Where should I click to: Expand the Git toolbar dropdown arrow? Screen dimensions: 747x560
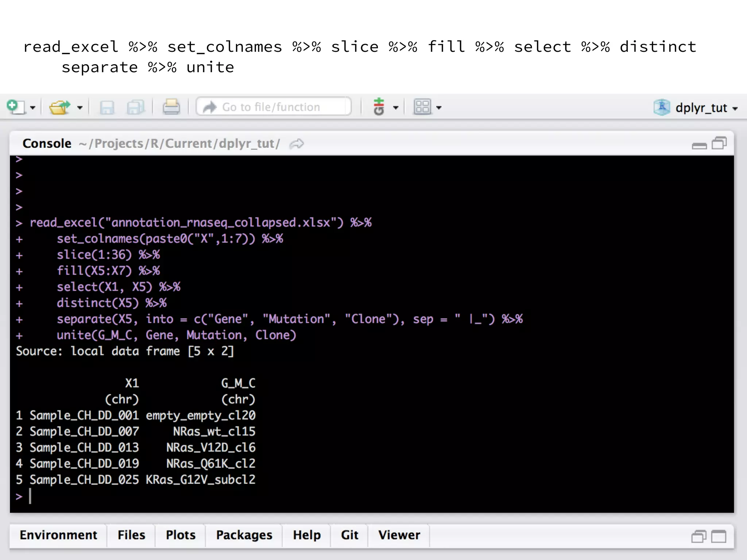396,108
